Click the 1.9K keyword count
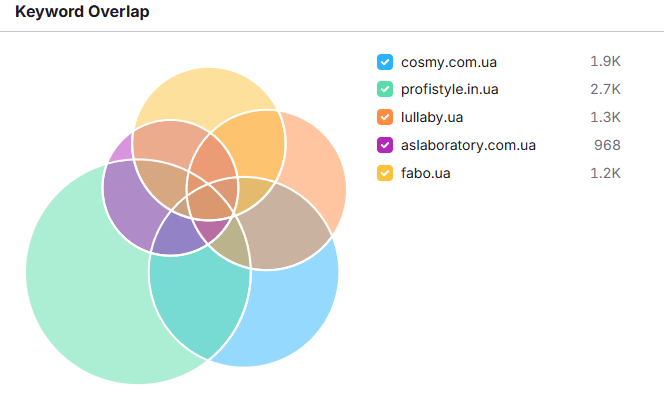Image resolution: width=664 pixels, height=418 pixels. pyautogui.click(x=605, y=62)
